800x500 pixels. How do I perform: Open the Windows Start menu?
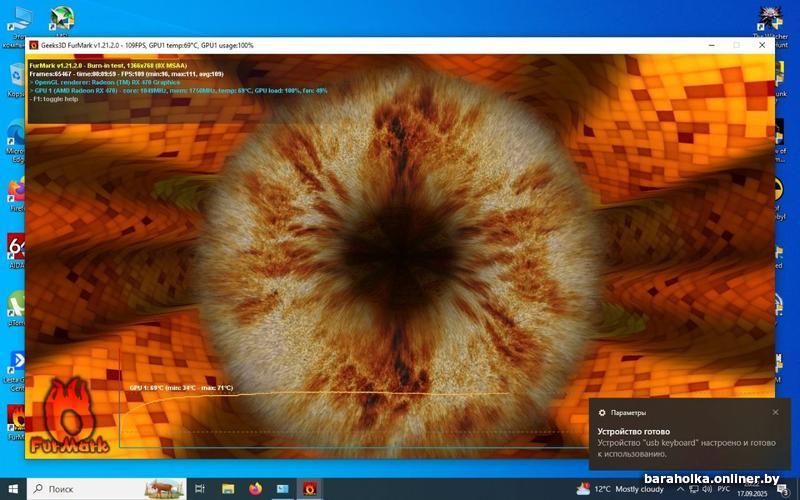coord(11,489)
